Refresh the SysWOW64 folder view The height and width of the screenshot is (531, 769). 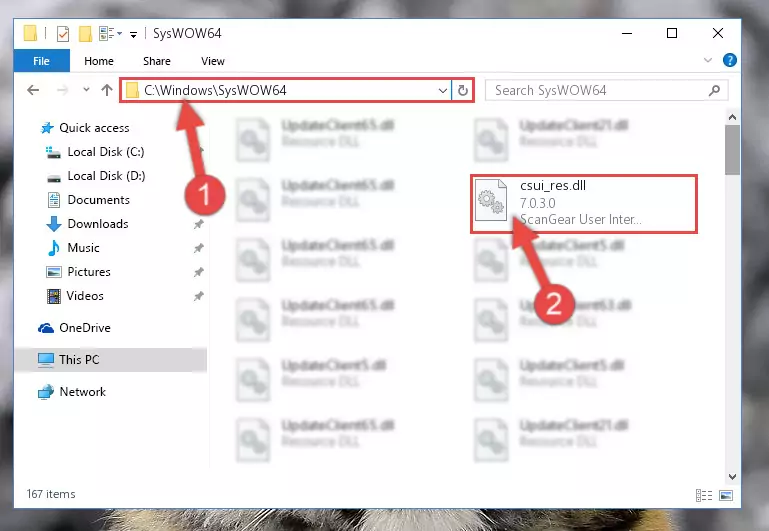coord(462,90)
